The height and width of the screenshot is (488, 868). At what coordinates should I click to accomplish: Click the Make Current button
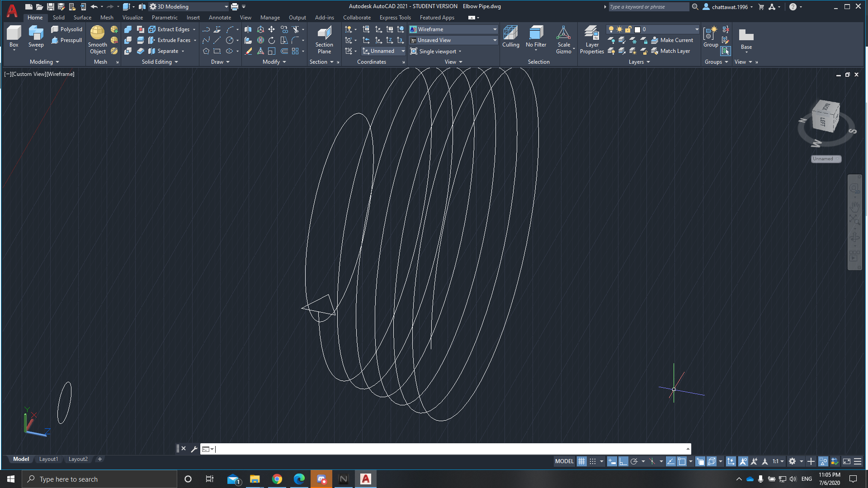point(673,40)
